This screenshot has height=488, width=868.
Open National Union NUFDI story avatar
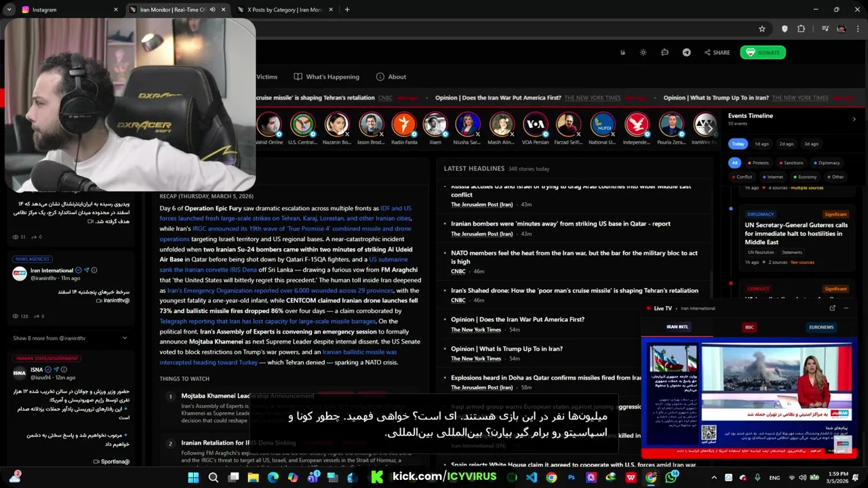602,125
